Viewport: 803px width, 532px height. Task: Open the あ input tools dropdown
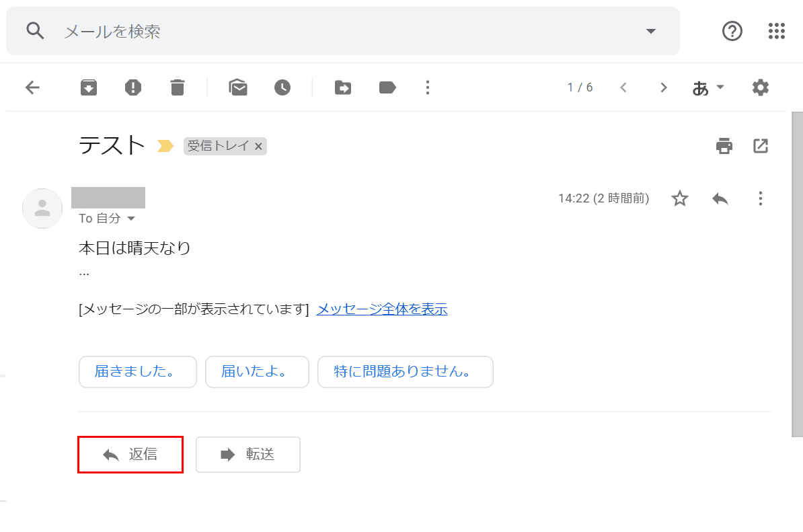(x=708, y=88)
